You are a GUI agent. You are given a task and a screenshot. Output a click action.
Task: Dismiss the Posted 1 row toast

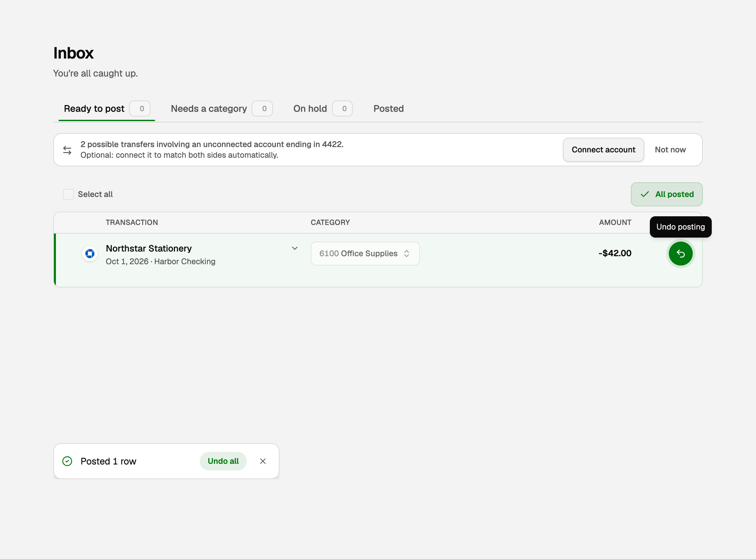coord(263,461)
